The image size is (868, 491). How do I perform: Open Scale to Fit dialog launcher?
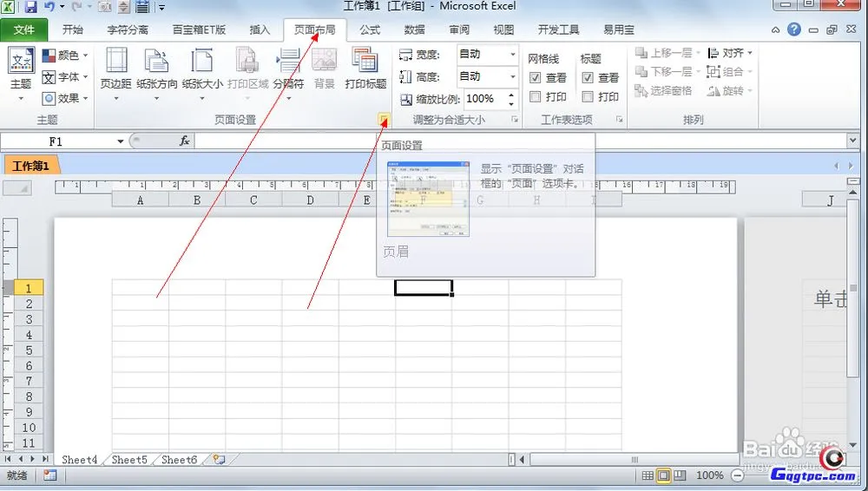pyautogui.click(x=515, y=120)
